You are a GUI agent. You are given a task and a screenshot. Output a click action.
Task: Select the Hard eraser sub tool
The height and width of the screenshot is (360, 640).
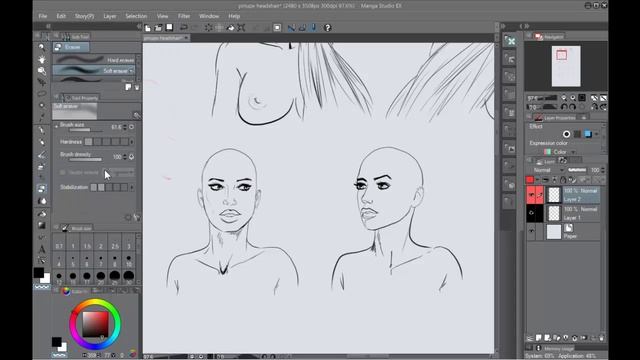[94, 60]
